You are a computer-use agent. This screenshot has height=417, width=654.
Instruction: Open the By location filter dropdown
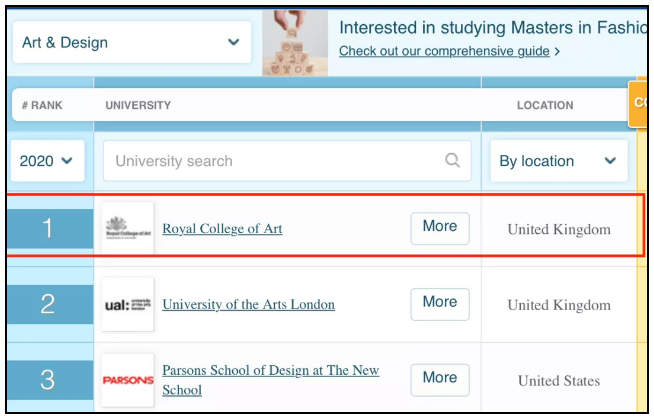(x=558, y=161)
